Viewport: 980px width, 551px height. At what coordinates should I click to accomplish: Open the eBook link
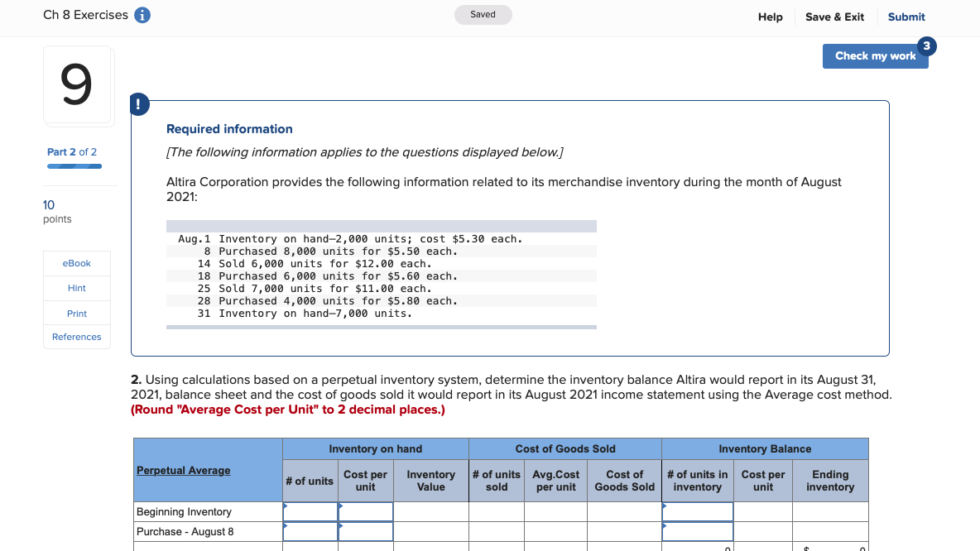pyautogui.click(x=76, y=263)
